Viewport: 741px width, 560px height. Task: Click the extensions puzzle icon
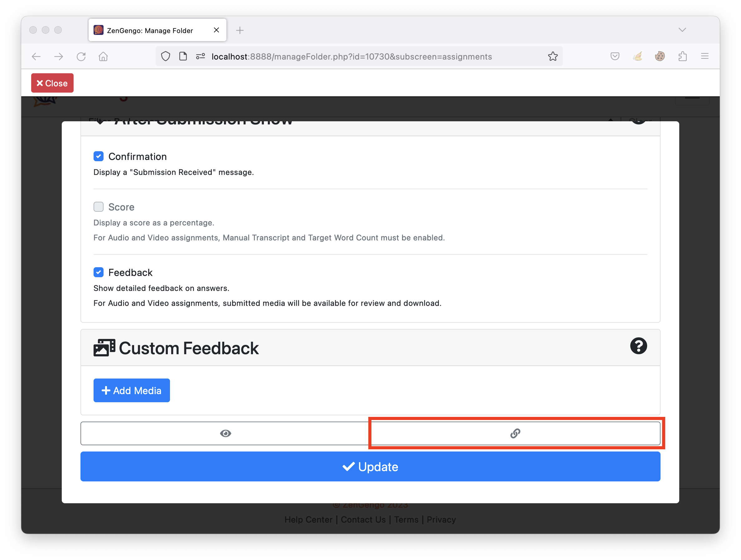682,56
